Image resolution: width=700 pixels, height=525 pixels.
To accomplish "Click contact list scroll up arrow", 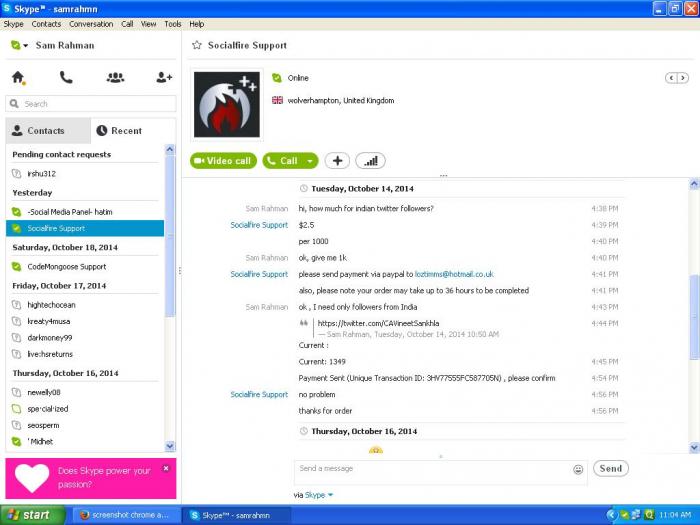I will click(x=170, y=150).
